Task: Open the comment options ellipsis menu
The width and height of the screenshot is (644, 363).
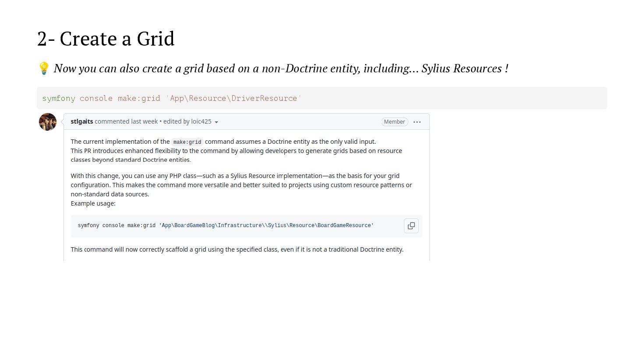Action: tap(417, 122)
